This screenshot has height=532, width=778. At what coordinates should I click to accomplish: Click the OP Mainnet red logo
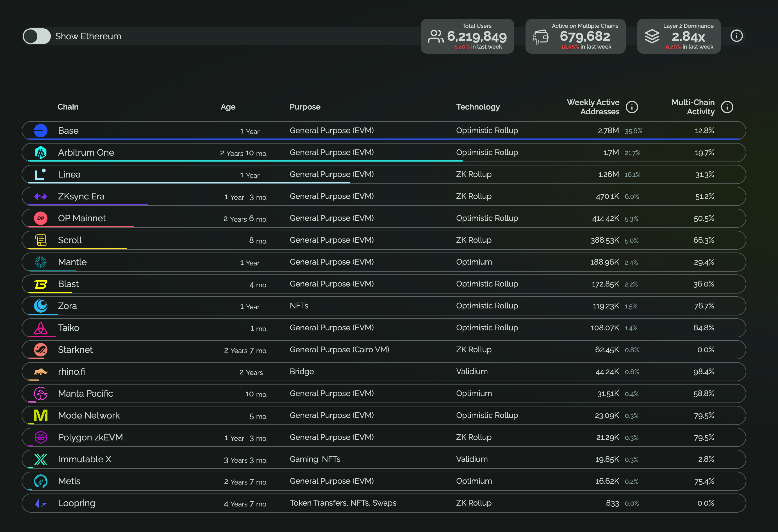pyautogui.click(x=41, y=218)
